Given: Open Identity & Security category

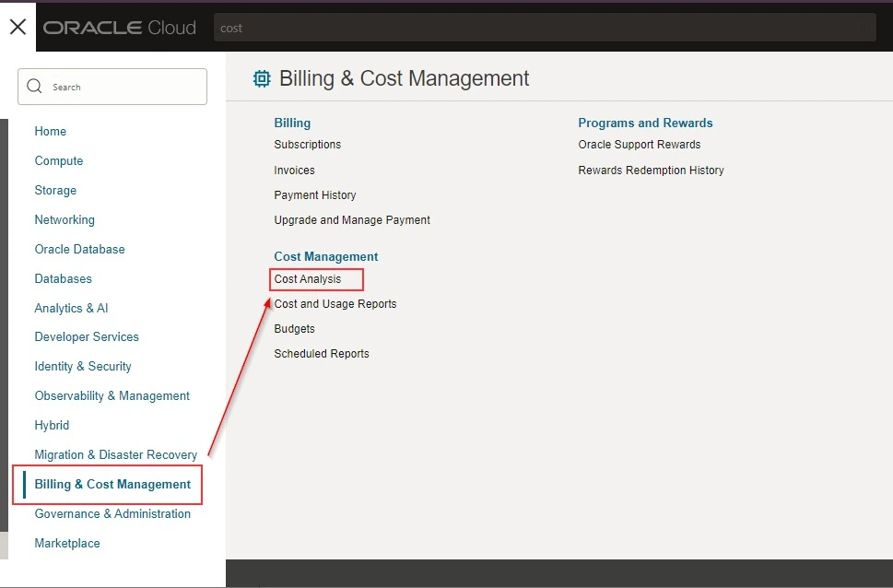Looking at the screenshot, I should (x=83, y=367).
